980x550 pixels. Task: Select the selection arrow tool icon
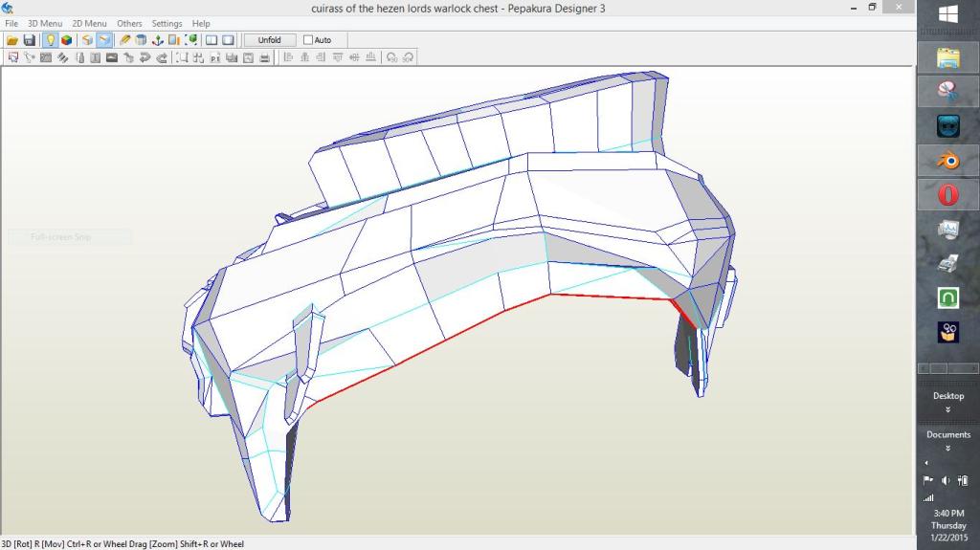12,57
